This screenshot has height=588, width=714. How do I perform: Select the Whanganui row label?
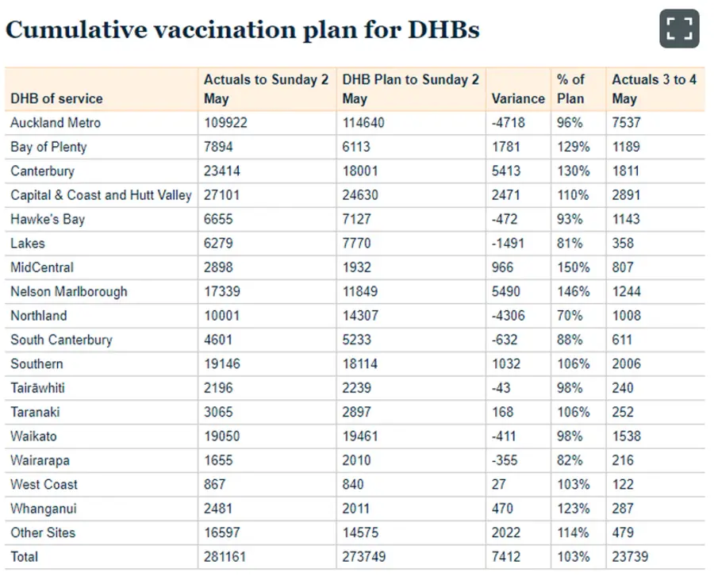click(x=44, y=509)
